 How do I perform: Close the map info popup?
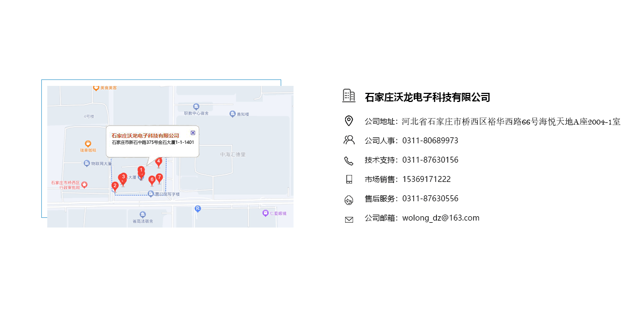point(193,132)
